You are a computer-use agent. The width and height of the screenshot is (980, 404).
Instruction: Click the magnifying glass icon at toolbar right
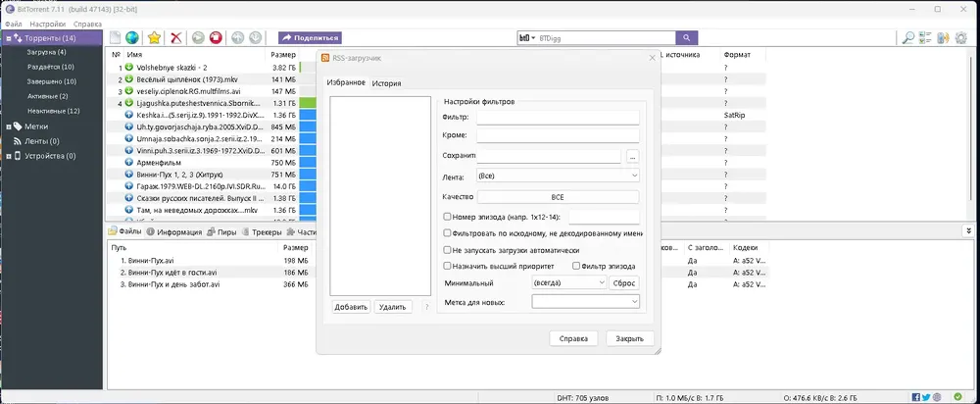pyautogui.click(x=908, y=37)
